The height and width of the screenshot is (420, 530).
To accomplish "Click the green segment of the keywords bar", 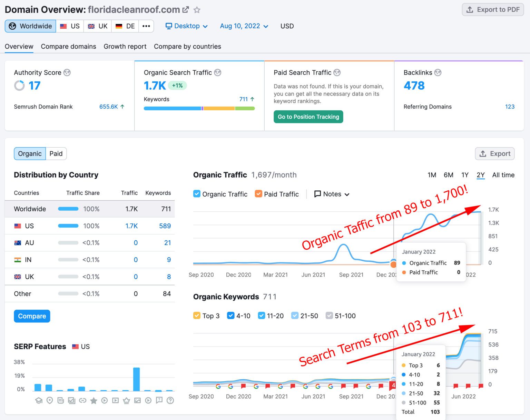I will tap(245, 109).
